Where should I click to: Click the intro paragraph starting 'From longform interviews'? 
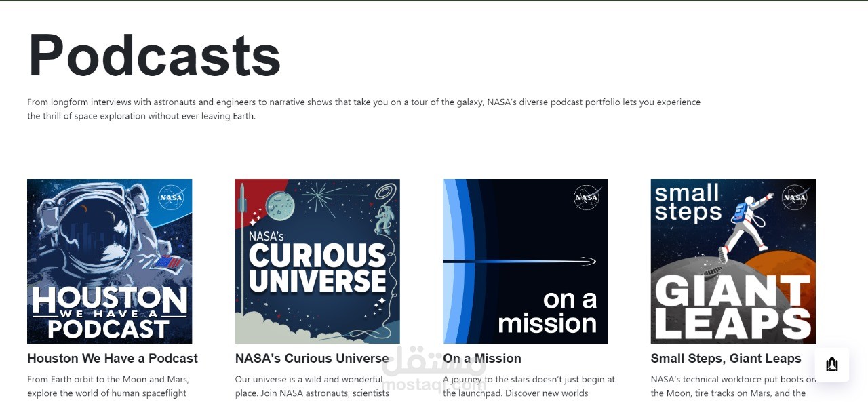click(363, 109)
